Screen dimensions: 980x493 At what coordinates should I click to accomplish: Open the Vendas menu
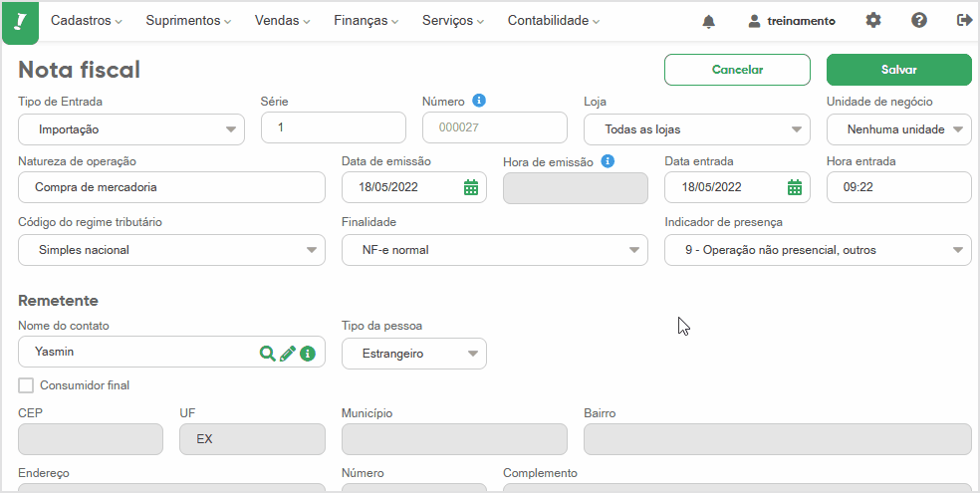(x=283, y=21)
